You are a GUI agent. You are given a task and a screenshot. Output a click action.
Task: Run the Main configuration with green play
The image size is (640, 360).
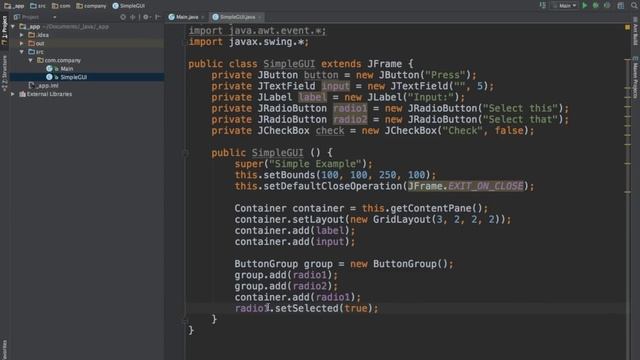coord(584,5)
